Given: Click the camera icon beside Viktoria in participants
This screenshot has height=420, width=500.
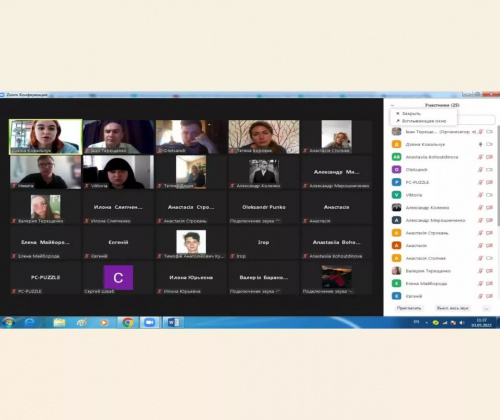Looking at the screenshot, I should (489, 195).
